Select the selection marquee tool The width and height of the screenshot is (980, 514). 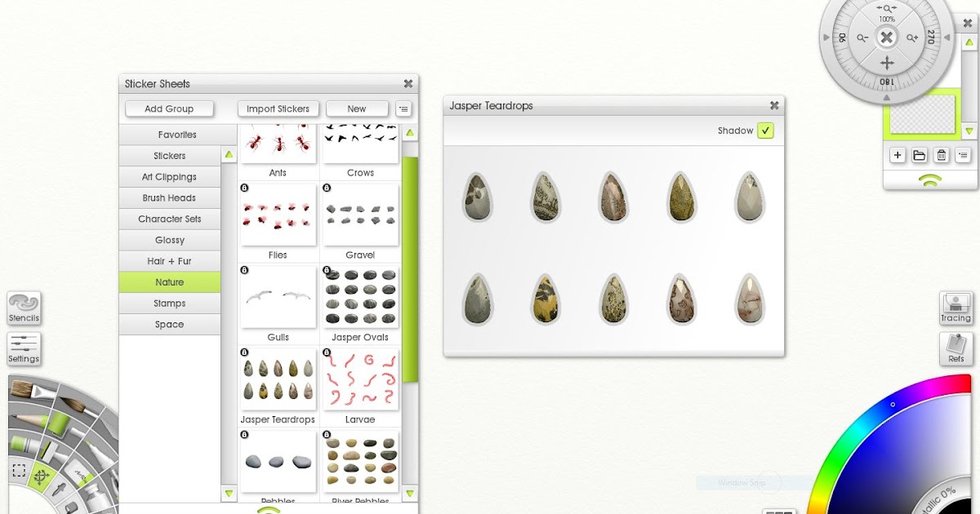(19, 472)
